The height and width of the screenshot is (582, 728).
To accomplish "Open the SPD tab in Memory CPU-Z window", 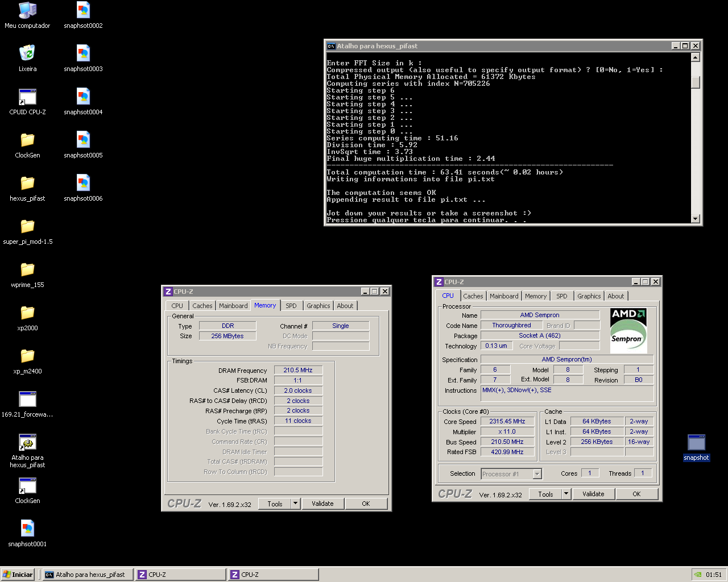I will (291, 306).
